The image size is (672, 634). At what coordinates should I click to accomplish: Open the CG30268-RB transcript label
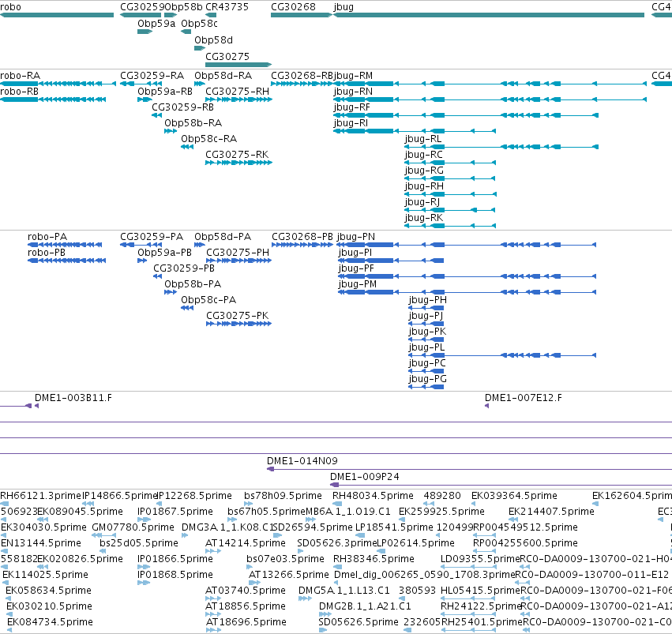(x=302, y=76)
